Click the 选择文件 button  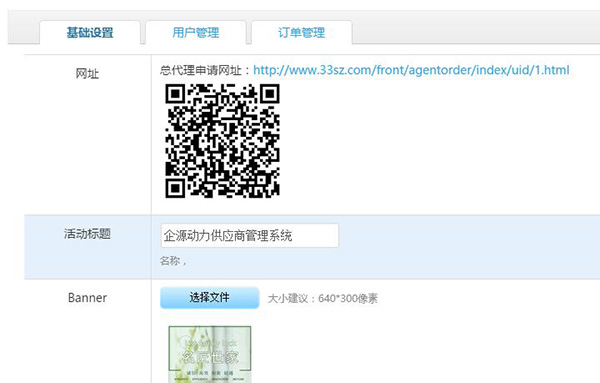tap(210, 298)
